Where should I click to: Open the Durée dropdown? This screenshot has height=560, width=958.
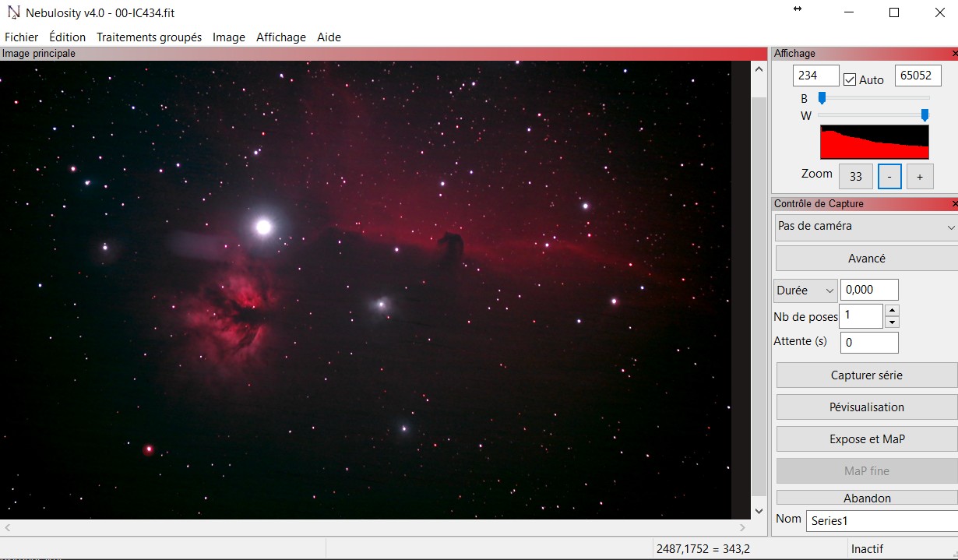(x=805, y=290)
